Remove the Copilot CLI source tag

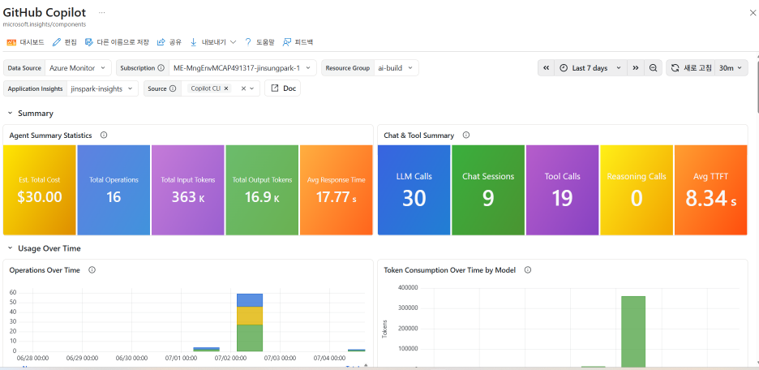226,89
